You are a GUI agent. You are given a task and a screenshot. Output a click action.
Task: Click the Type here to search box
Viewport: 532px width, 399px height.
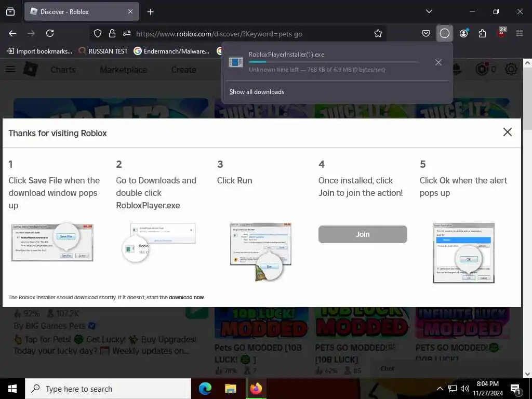coord(108,389)
